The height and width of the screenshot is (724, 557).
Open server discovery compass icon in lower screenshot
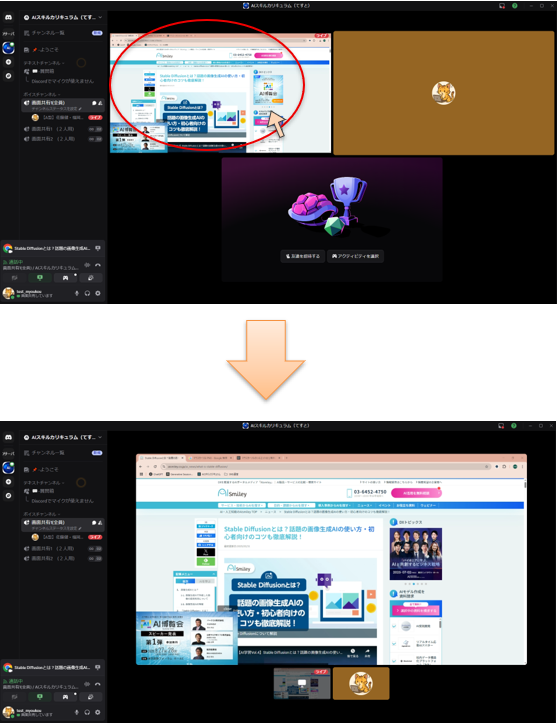point(8,495)
